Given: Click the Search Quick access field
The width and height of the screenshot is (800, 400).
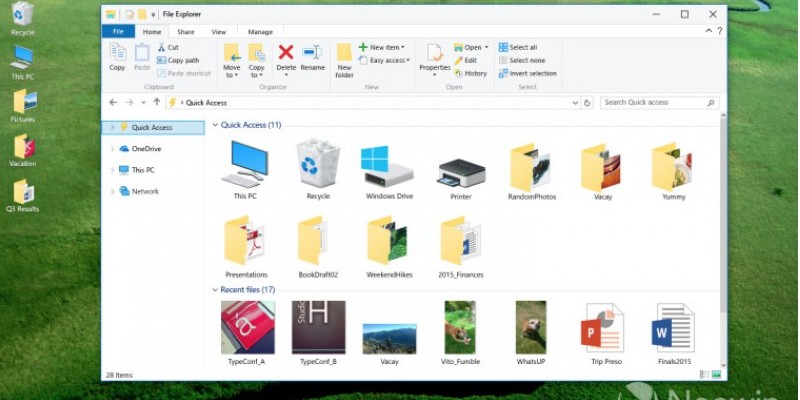Looking at the screenshot, I should 660,103.
